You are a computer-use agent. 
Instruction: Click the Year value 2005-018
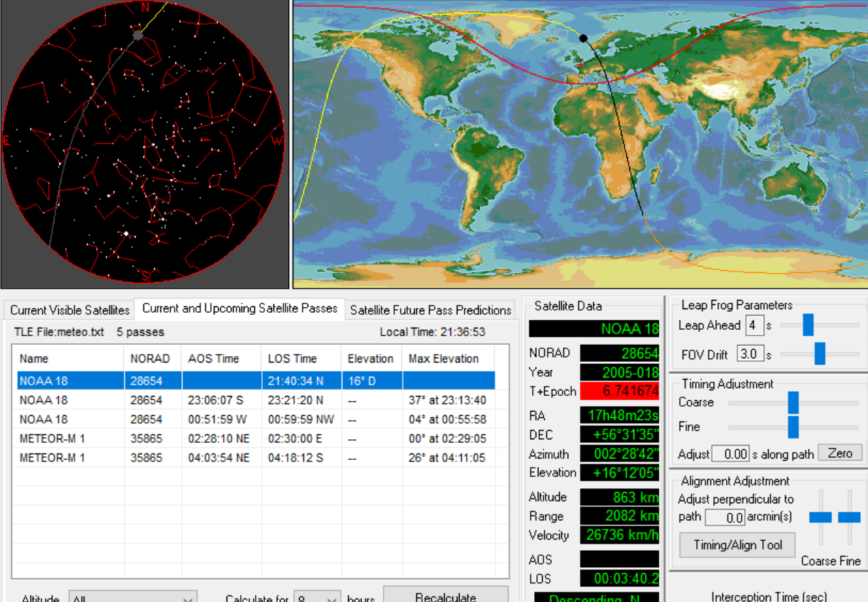coord(620,372)
